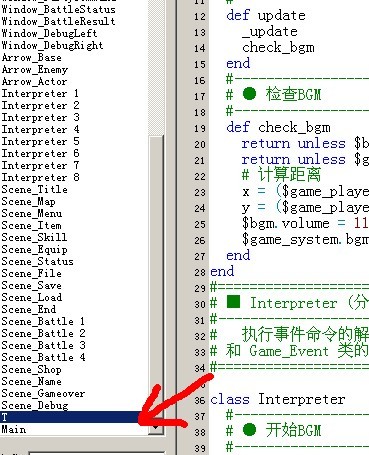
Task: Open the Arrow_Base script
Action: pos(32,57)
